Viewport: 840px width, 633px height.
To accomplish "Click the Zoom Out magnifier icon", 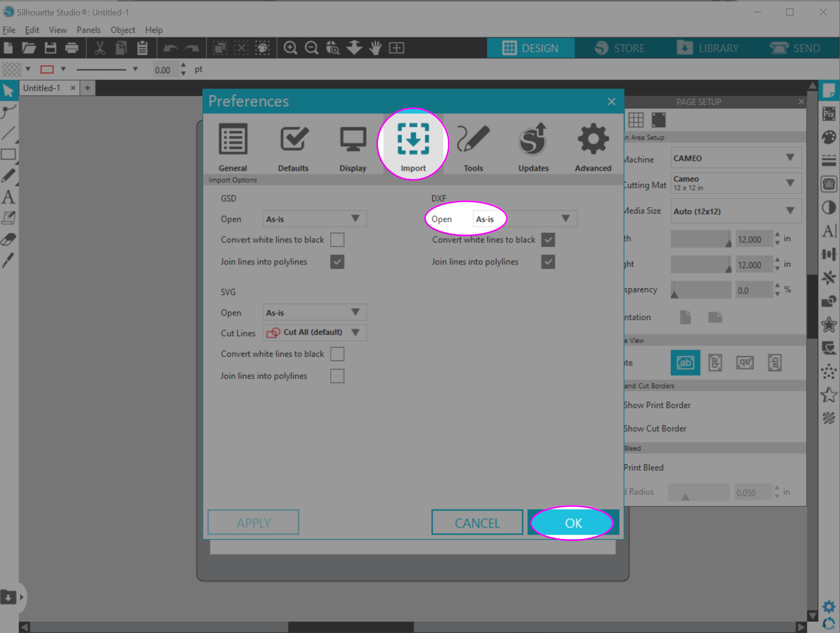I will 311,48.
